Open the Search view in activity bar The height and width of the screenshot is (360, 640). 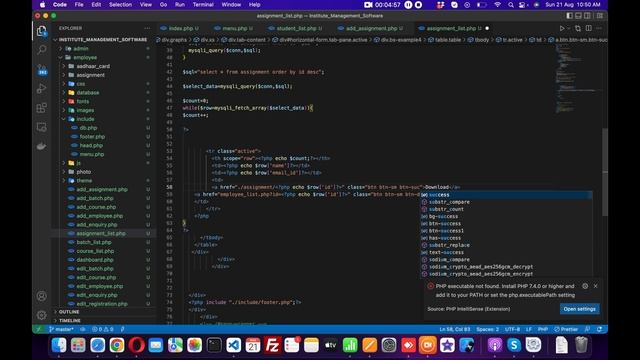[x=42, y=50]
